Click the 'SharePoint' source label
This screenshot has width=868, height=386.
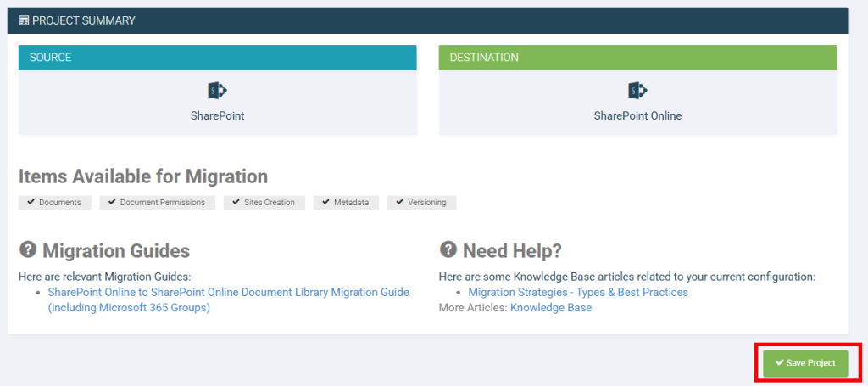point(218,116)
